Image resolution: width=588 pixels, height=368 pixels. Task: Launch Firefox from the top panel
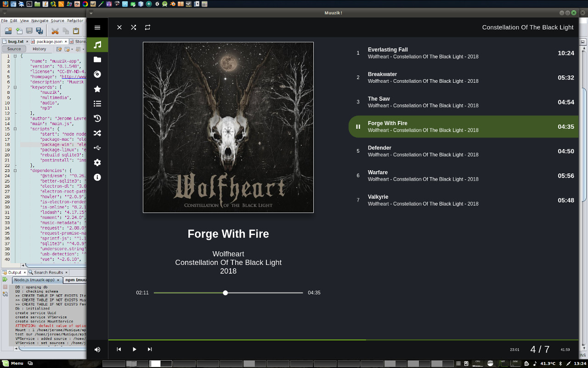pos(5,4)
